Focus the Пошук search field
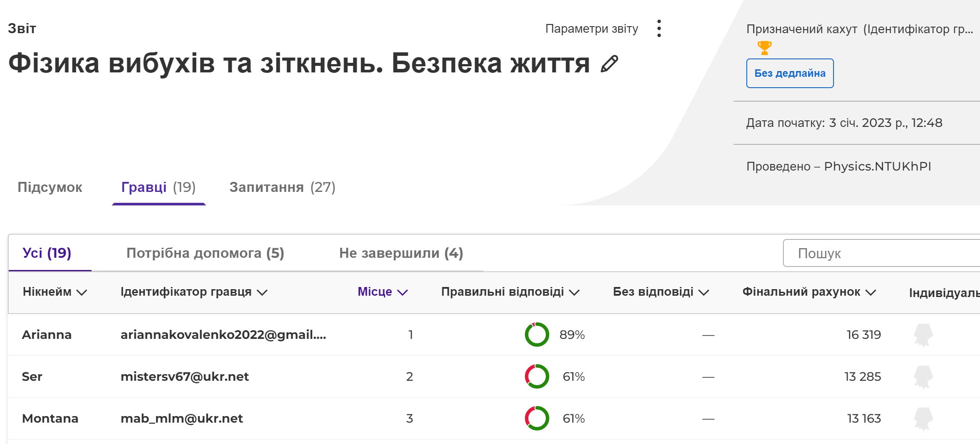The height and width of the screenshot is (444, 980). [881, 253]
